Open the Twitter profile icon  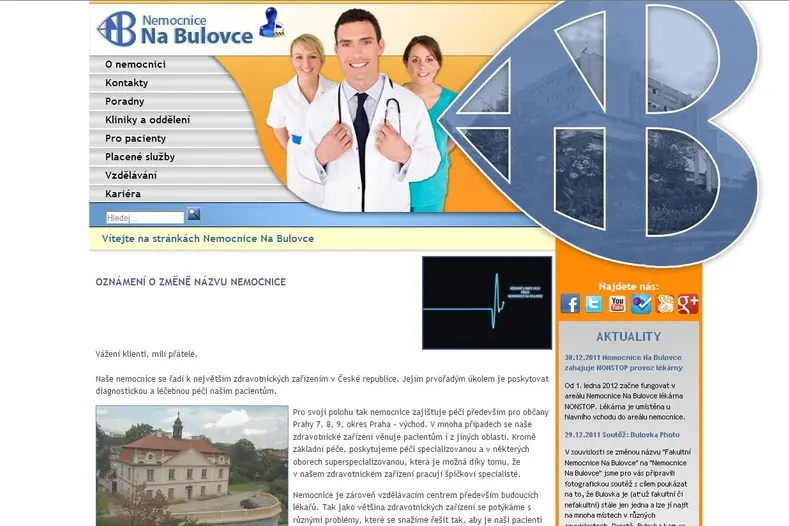click(x=594, y=304)
